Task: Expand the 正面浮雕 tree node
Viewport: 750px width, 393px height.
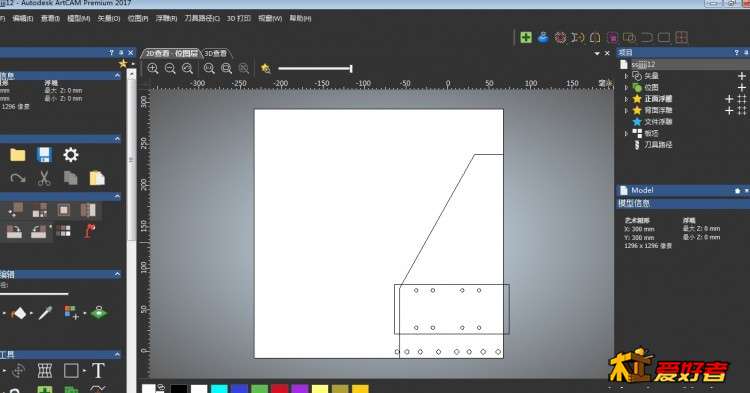Action: (626, 99)
